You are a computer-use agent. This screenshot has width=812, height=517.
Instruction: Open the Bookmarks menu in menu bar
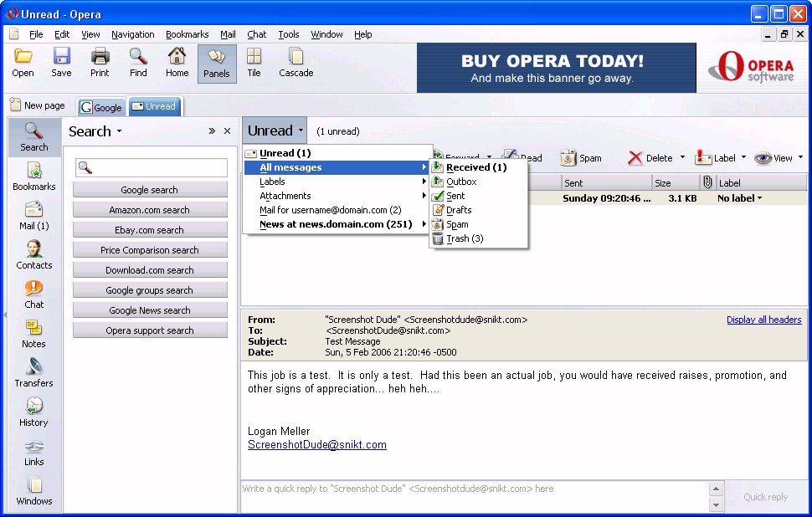pos(187,34)
